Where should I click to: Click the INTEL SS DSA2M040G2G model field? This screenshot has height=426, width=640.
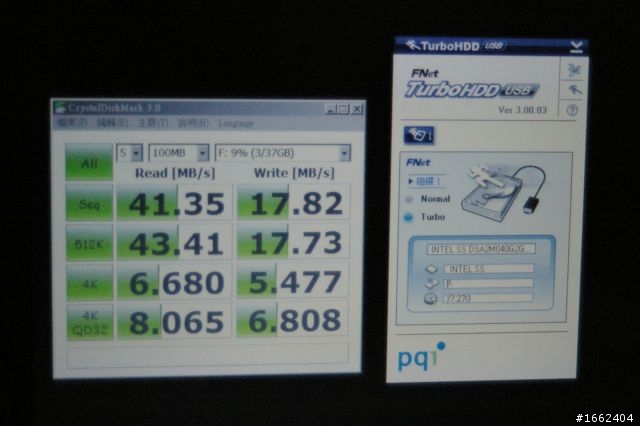481,249
